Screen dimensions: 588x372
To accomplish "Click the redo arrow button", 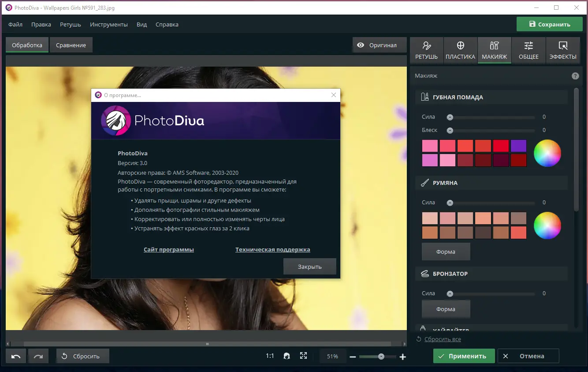I will 38,356.
